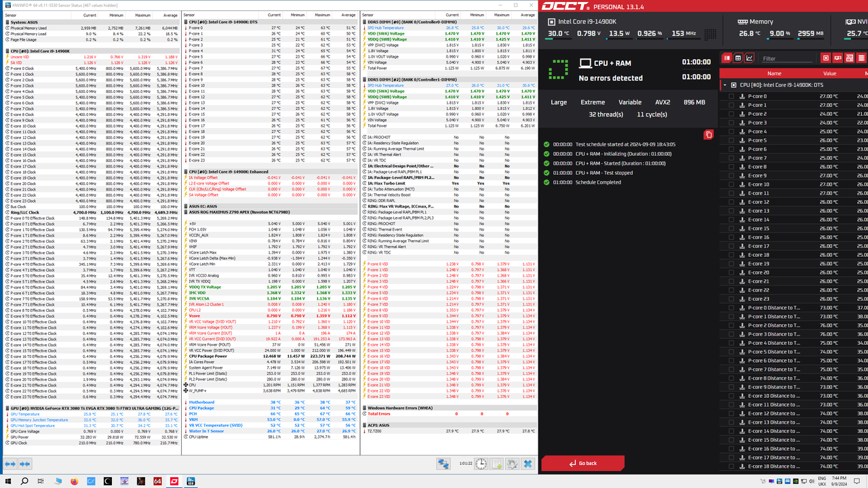
Task: Switch OCCT monitoring to list view icon
Action: [728, 58]
